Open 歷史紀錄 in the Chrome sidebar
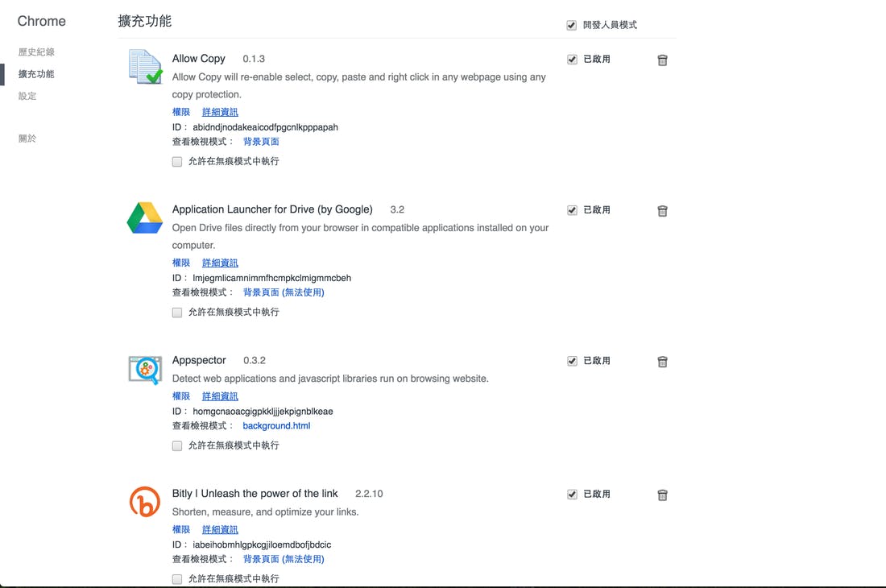Screen dimensions: 886x588 36,52
